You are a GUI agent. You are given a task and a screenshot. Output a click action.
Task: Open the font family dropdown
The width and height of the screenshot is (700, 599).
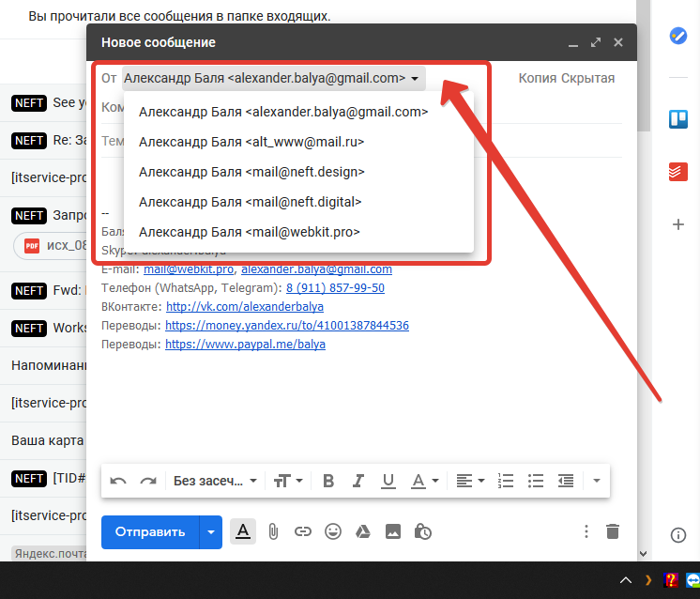tap(215, 481)
